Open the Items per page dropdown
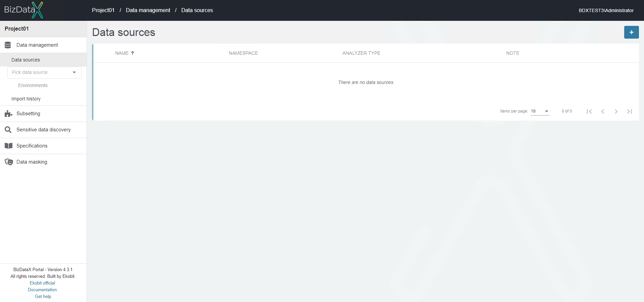Screen dimensions: 644x302 [x=540, y=111]
